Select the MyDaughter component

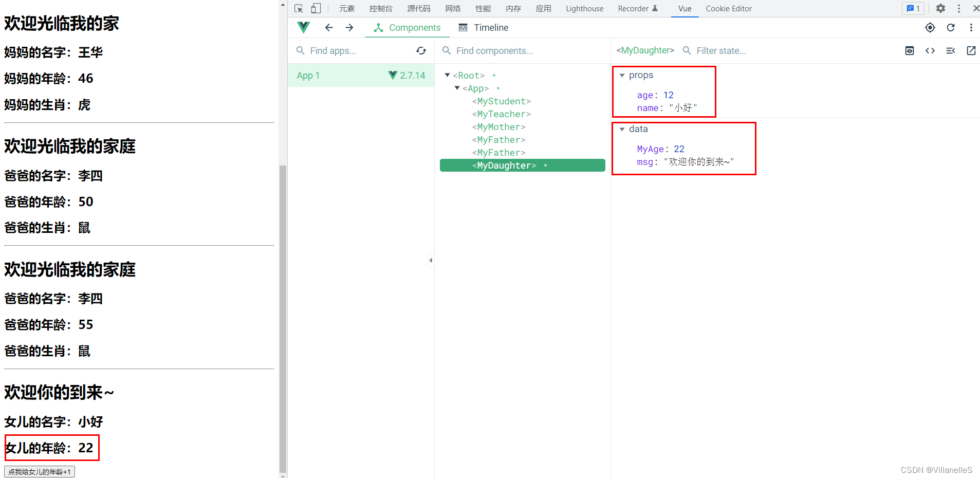[522, 166]
